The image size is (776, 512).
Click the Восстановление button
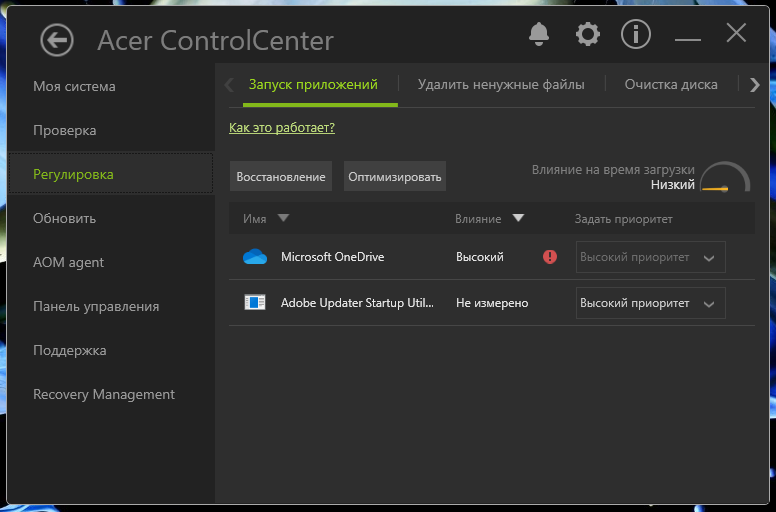(281, 176)
